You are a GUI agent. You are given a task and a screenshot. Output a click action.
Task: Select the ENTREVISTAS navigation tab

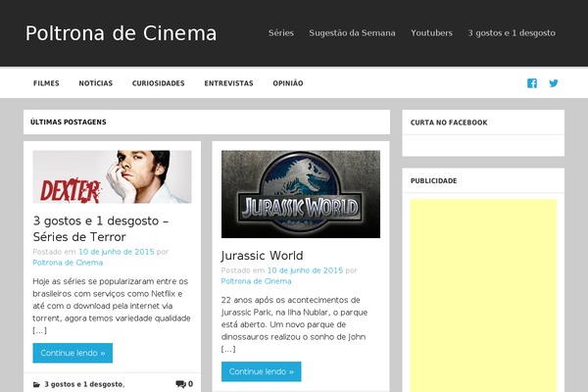[228, 83]
